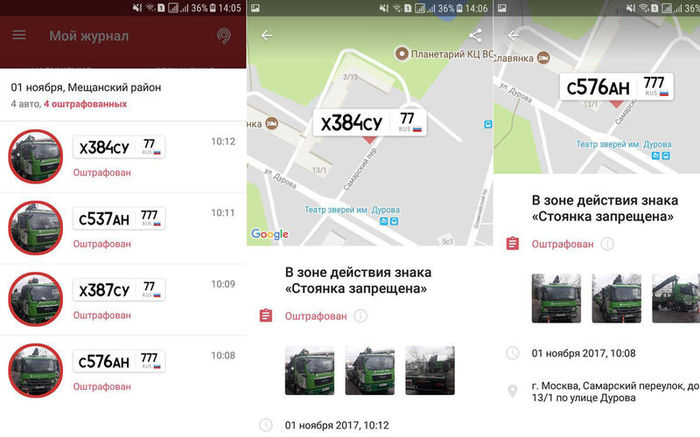Open the hamburger menu beside Мой журнал
Screen dimensions: 700x437
(x=19, y=36)
